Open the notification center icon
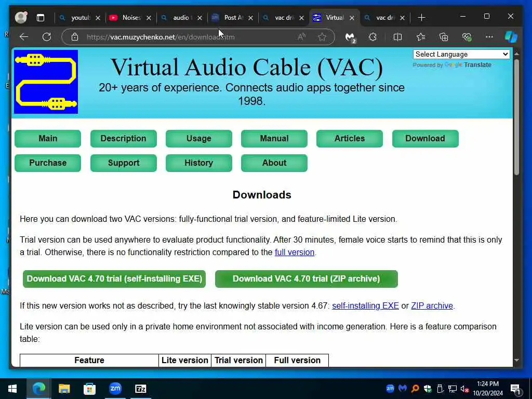This screenshot has height=399, width=532. (515, 390)
